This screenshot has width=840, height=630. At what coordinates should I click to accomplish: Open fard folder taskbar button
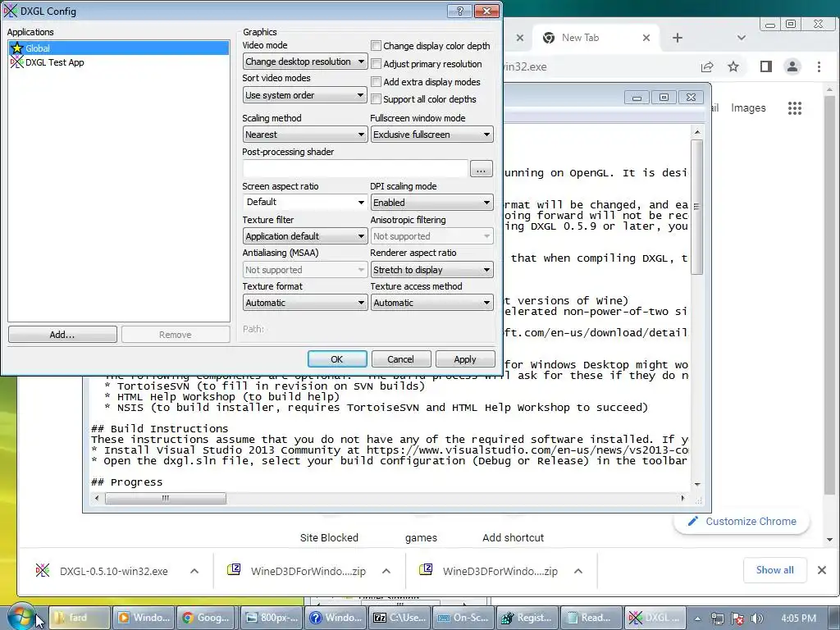(x=80, y=618)
